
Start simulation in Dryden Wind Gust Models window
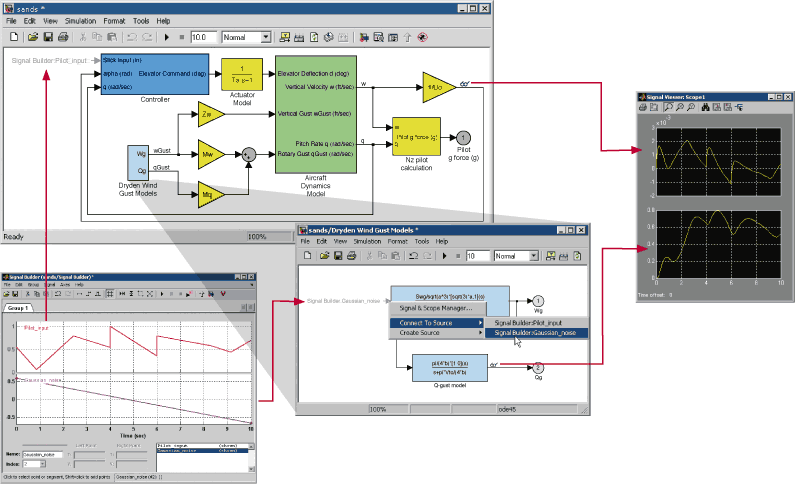tap(444, 256)
